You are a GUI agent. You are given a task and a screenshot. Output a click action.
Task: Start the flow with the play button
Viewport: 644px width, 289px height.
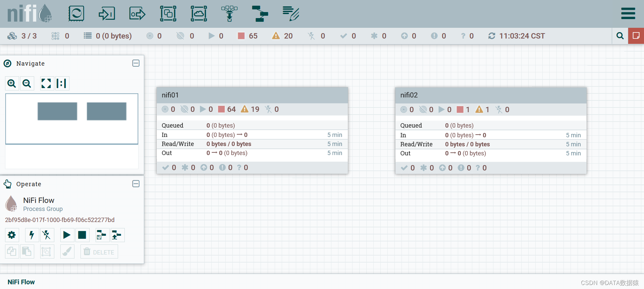(67, 235)
